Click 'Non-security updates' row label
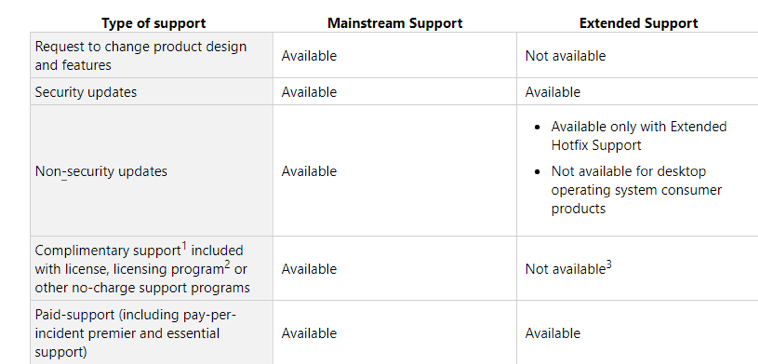 [101, 171]
